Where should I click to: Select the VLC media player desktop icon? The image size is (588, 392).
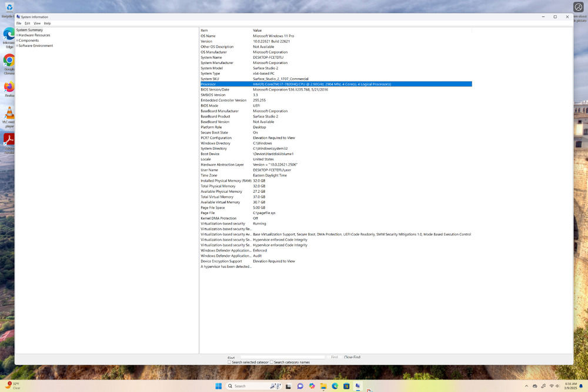click(9, 116)
